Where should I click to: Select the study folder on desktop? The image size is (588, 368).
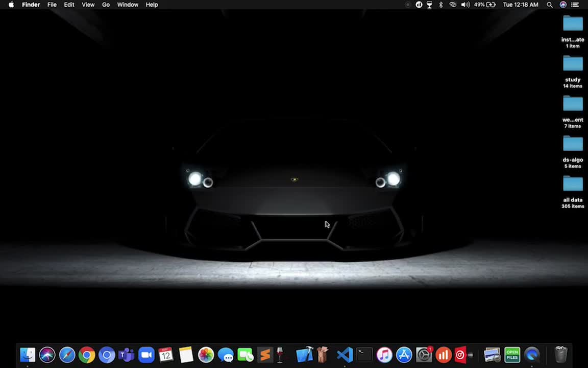[x=573, y=64]
